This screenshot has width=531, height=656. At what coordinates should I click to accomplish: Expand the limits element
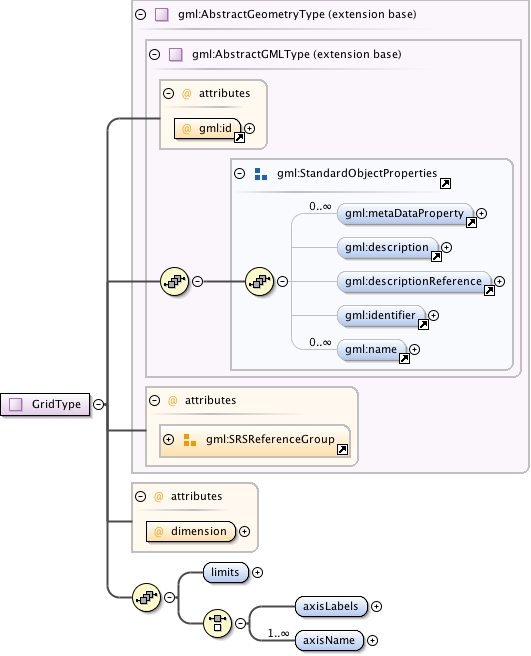257,572
